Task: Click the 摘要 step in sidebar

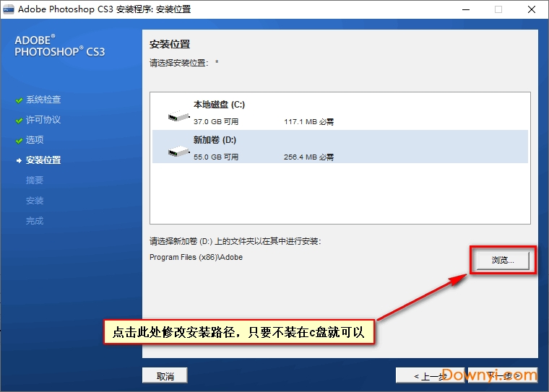Action: pos(35,180)
